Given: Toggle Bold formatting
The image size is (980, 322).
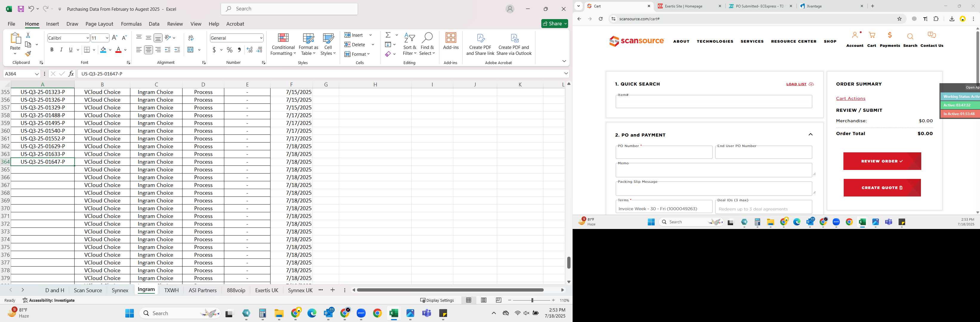Looking at the screenshot, I should [x=52, y=50].
